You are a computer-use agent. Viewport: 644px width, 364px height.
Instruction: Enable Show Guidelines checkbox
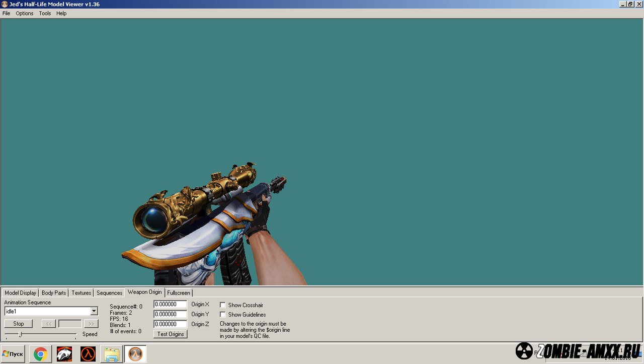(223, 315)
